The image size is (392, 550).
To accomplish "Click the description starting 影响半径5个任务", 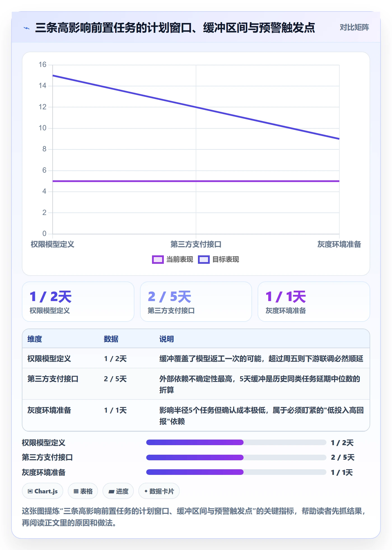I will 262,416.
